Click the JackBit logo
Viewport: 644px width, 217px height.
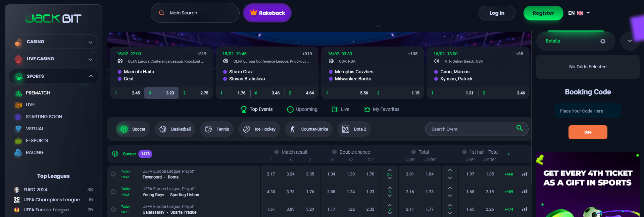[53, 18]
